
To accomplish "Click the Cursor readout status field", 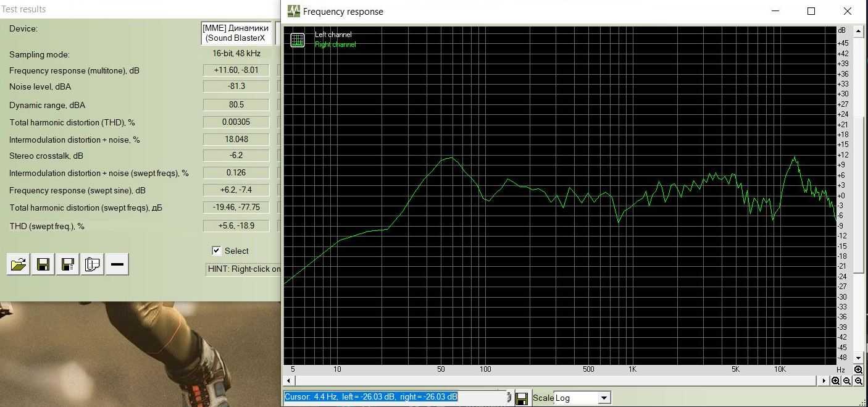I will (x=395, y=397).
